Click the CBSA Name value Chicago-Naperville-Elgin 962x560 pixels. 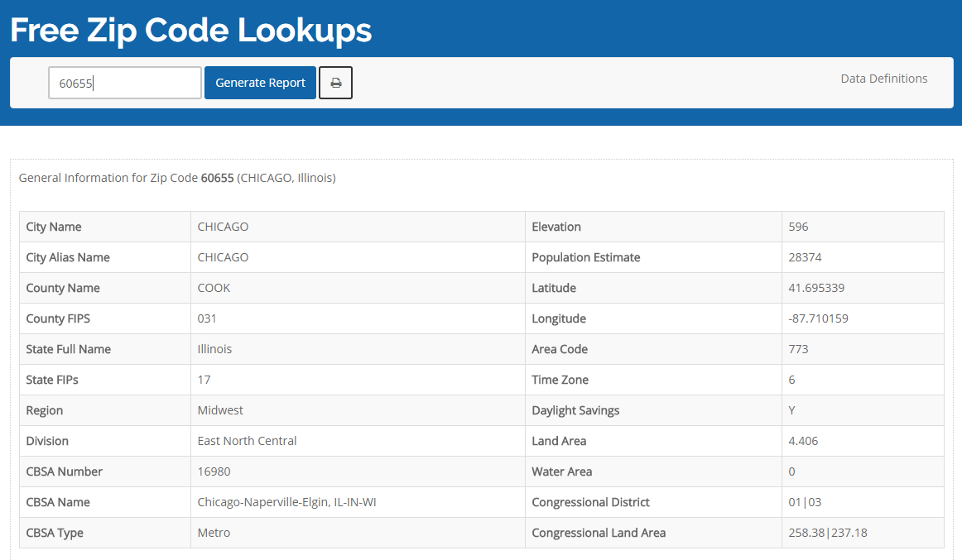(286, 502)
